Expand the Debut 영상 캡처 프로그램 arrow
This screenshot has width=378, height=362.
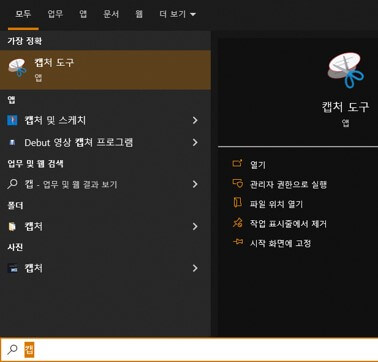[x=195, y=143]
